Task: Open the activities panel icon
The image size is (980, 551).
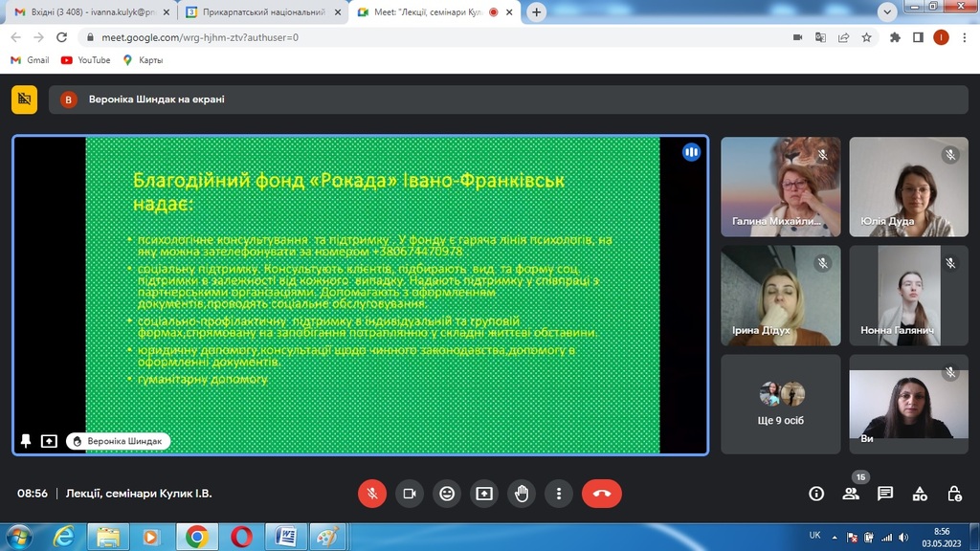Action: 920,494
